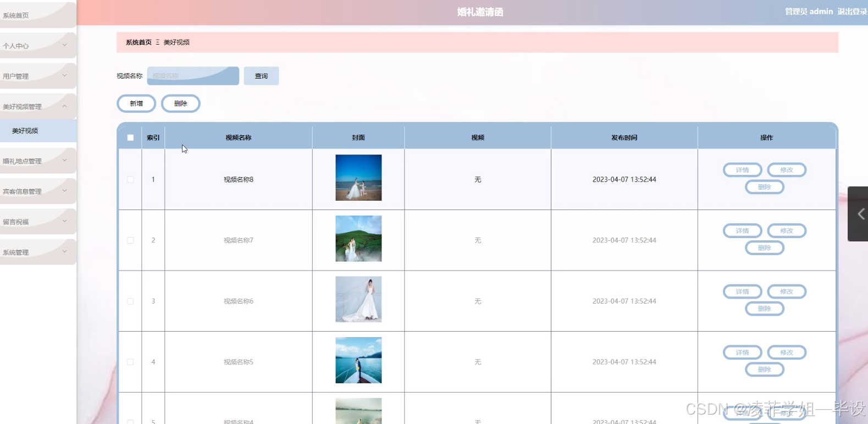Expand the 个人中心 sidebar menu
Screen dimensions: 868x424
point(38,46)
